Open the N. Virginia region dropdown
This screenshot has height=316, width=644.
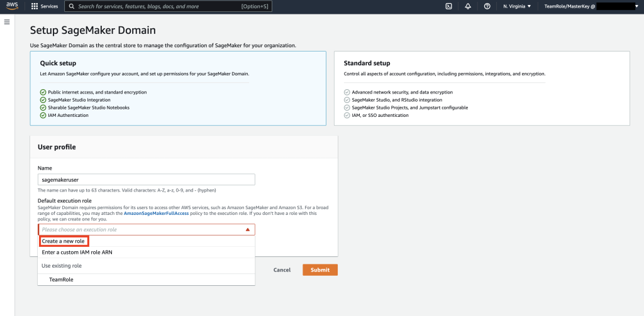[x=517, y=6]
